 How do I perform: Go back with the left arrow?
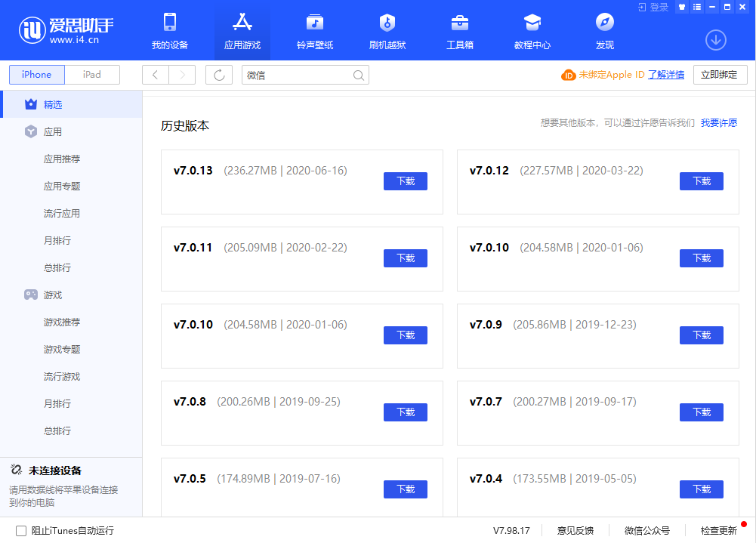[x=156, y=75]
